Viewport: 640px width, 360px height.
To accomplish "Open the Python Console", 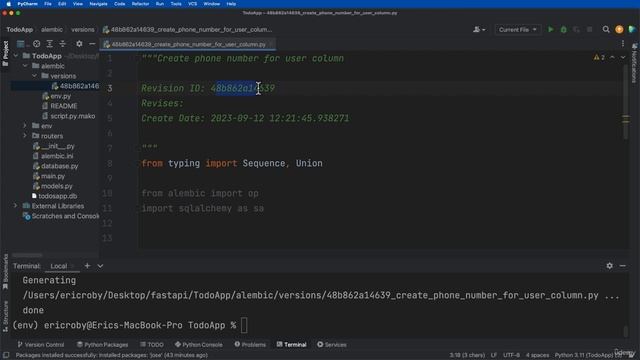I will (x=199, y=344).
